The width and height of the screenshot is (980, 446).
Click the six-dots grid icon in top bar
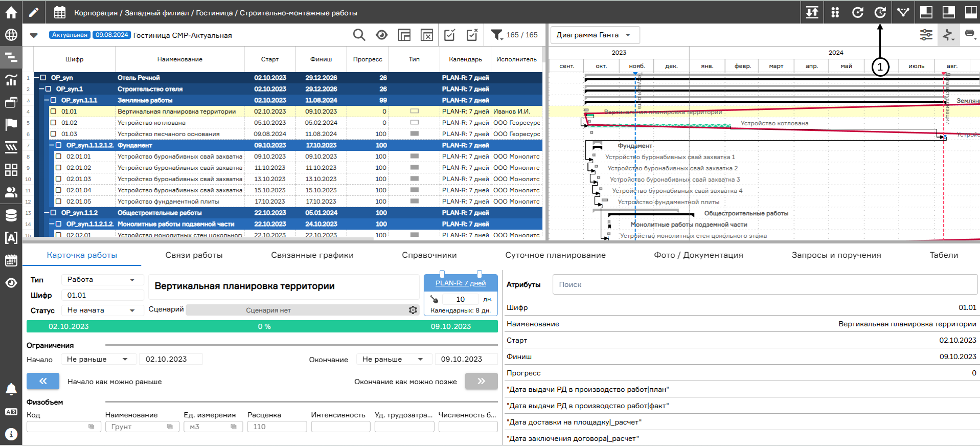click(835, 12)
